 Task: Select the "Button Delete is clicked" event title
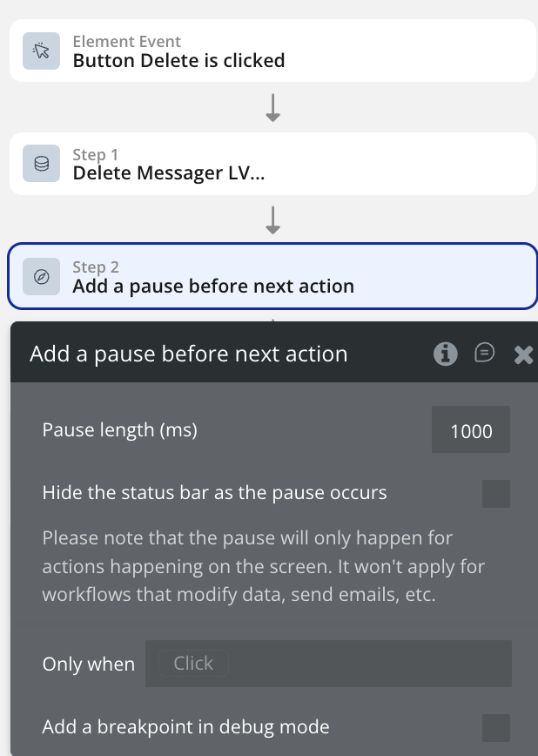178,60
